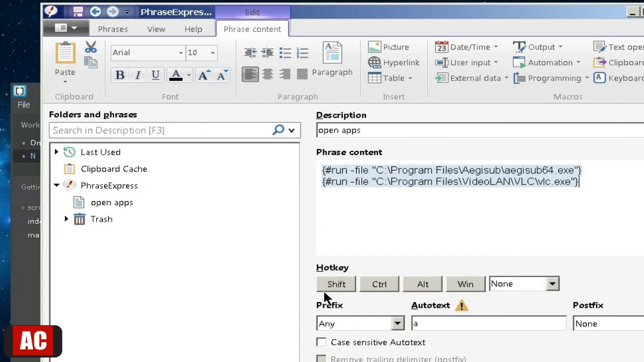This screenshot has width=644, height=362.
Task: Click the Save icon in title bar
Action: tap(78, 12)
